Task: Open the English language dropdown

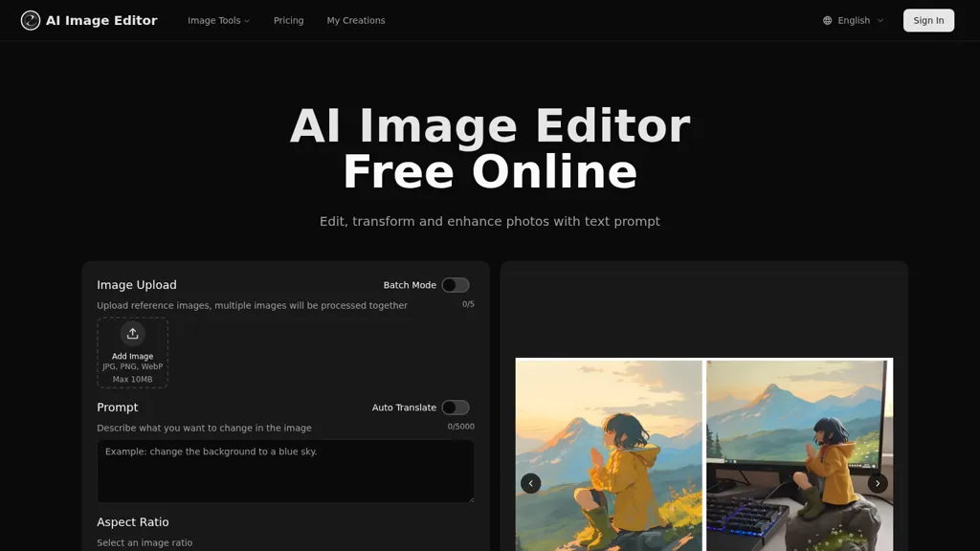Action: [853, 21]
